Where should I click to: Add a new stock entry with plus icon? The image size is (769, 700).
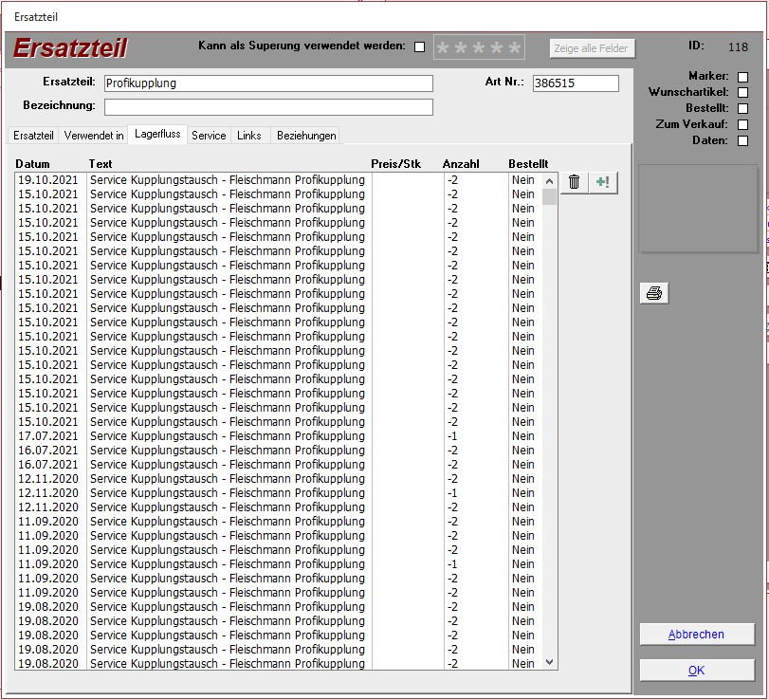(603, 182)
